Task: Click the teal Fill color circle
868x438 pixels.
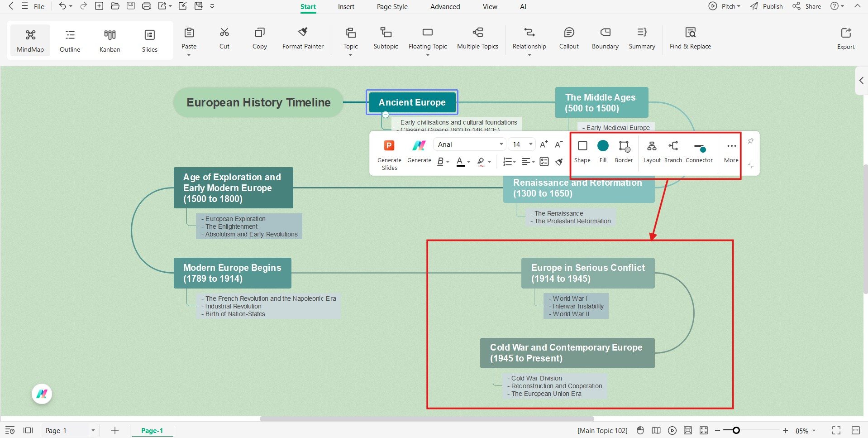Action: (x=603, y=145)
